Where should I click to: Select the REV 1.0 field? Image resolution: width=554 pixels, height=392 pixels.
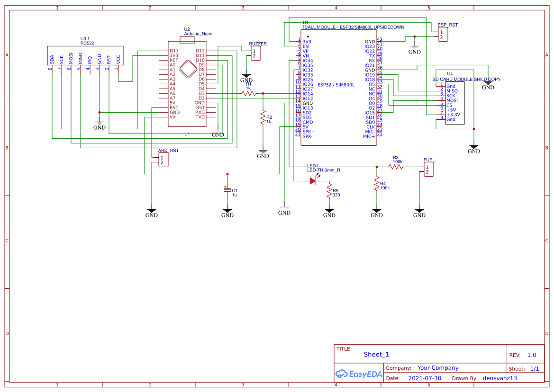tap(531, 354)
